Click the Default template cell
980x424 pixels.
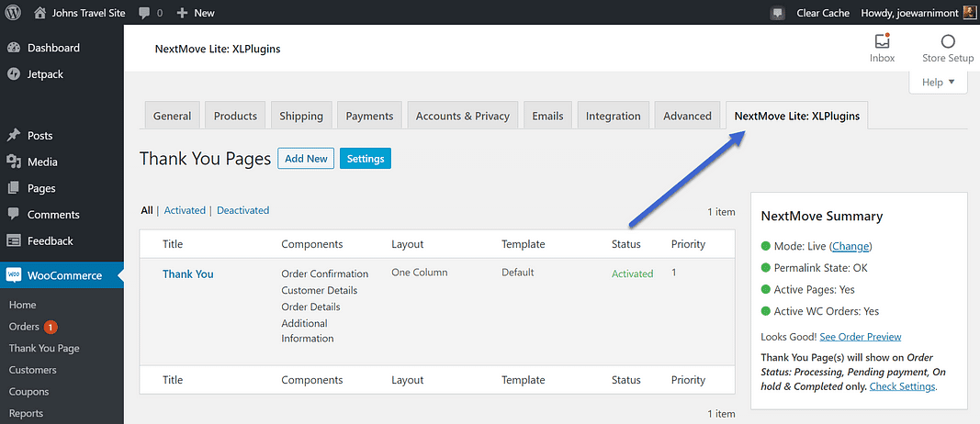[x=517, y=273]
